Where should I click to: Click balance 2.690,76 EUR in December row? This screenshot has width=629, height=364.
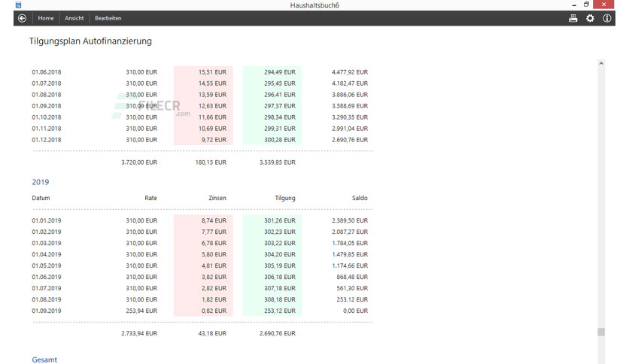point(349,139)
